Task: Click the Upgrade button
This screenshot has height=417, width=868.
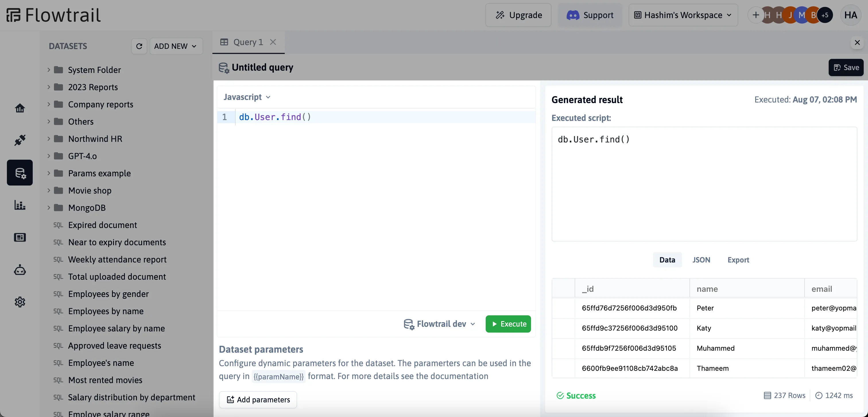Action: (x=518, y=15)
